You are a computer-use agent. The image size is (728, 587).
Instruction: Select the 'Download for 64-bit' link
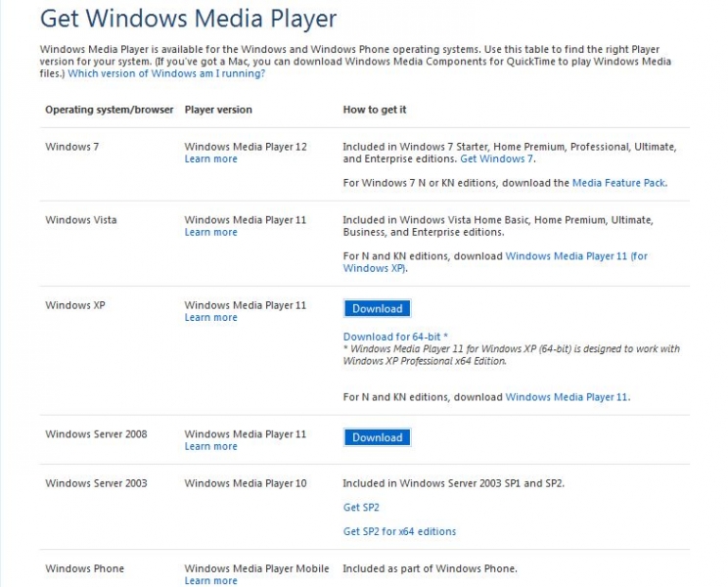(x=395, y=337)
